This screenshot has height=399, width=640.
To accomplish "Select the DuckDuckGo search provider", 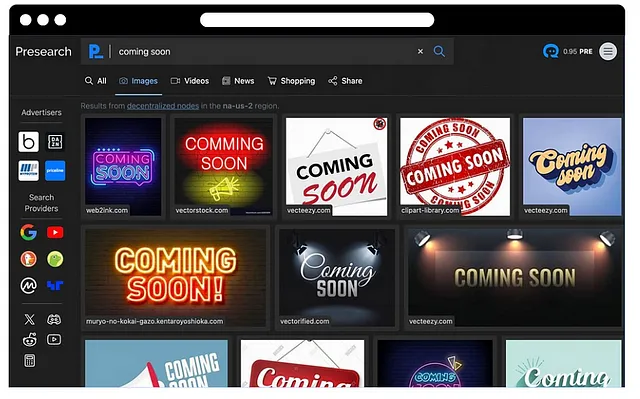I will click(x=28, y=259).
